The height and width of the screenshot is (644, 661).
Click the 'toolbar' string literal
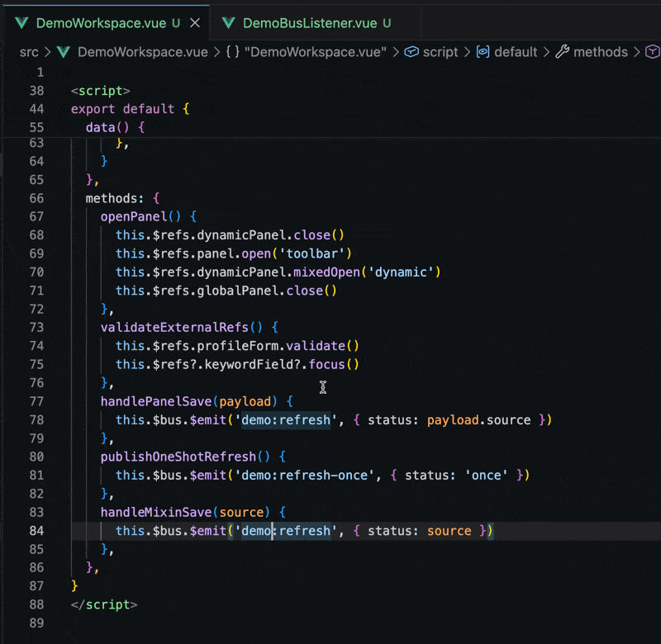pos(312,253)
